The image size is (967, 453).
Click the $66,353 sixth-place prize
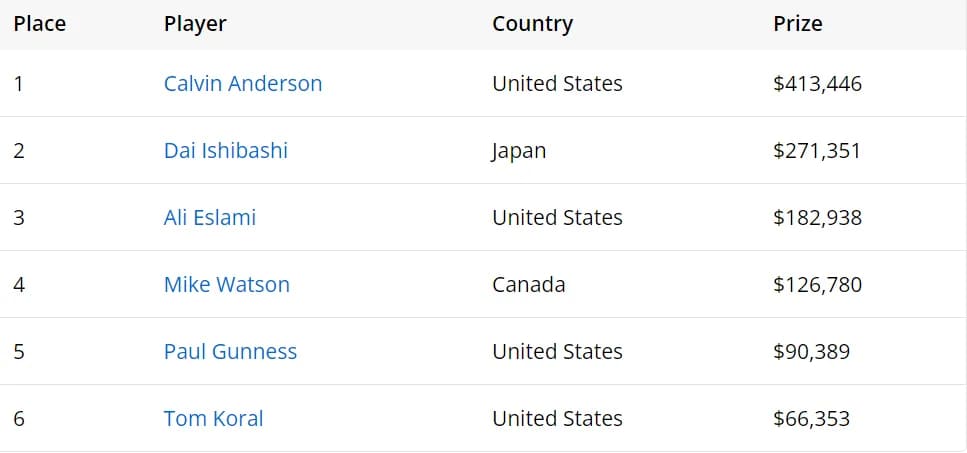[x=811, y=419]
